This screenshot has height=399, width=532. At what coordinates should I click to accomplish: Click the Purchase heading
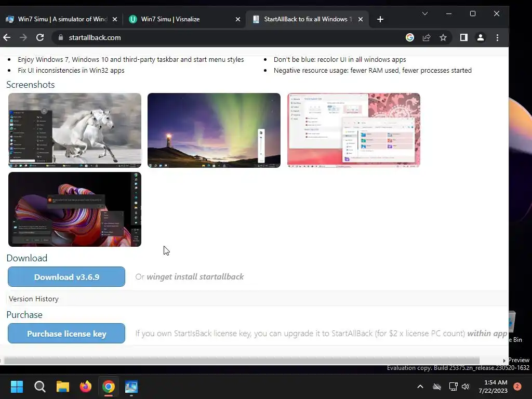tap(24, 314)
